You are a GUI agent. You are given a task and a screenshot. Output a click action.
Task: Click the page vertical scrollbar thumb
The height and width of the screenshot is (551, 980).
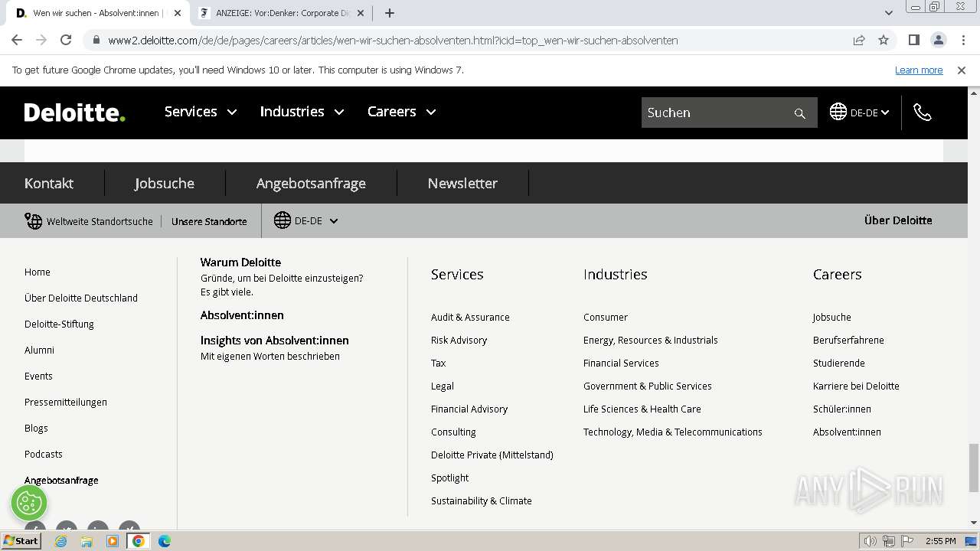point(974,468)
